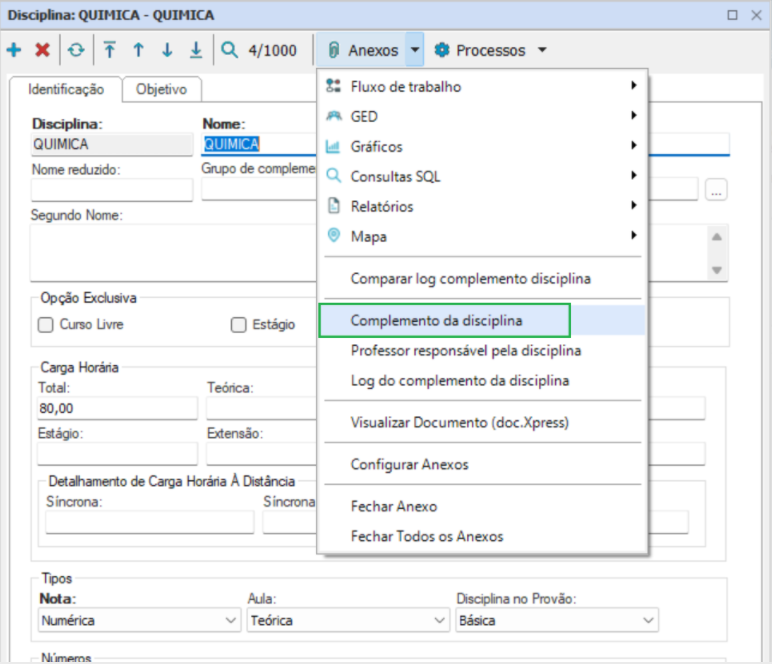Maximize the Disciplina window

(733, 15)
